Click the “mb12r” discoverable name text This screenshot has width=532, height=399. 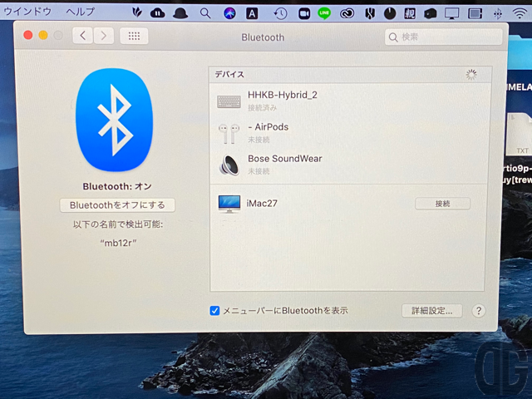118,243
